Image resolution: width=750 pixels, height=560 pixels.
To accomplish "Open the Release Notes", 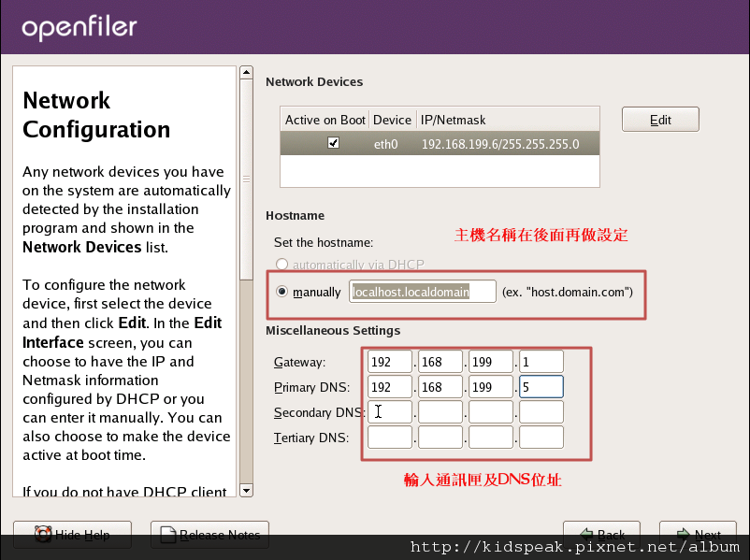I will tap(209, 534).
